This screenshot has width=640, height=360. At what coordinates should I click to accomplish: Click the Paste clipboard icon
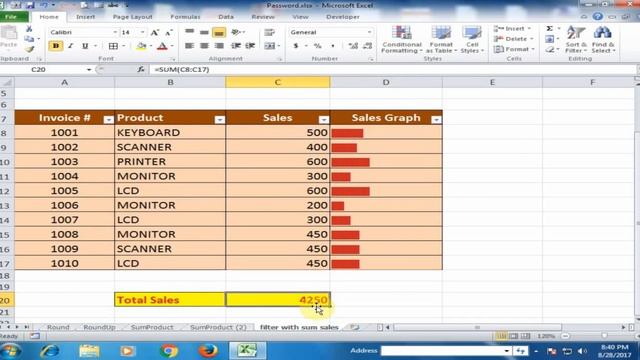tap(9, 33)
